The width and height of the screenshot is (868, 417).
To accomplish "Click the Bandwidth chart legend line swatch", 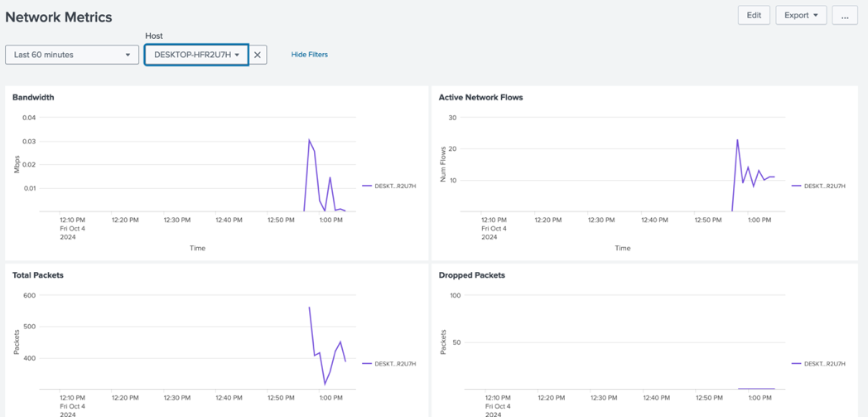I will [367, 187].
